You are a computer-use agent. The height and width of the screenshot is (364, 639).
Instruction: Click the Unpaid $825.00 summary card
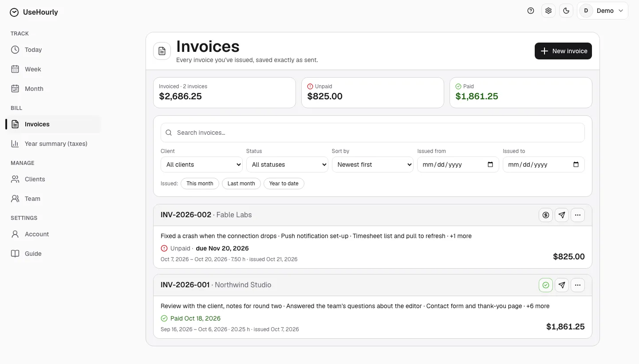click(x=373, y=93)
